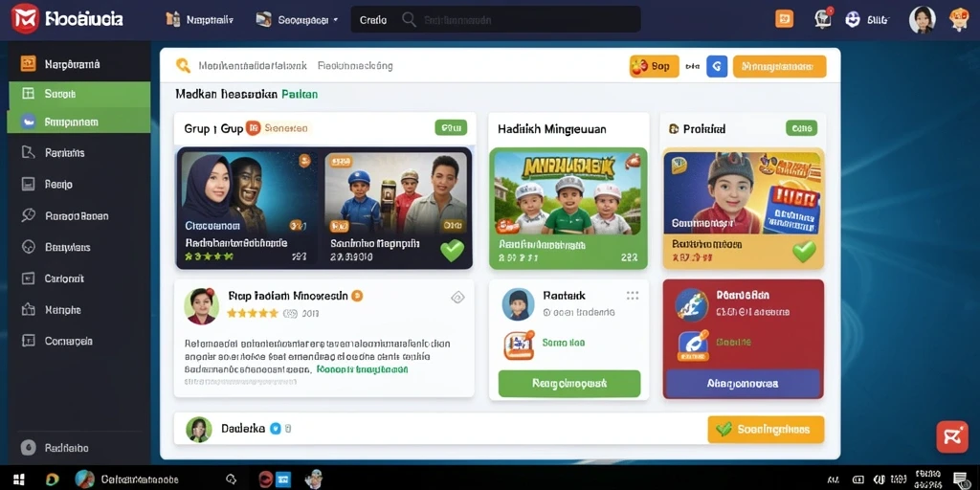The image size is (980, 490).
Task: Click the blue G icon button
Action: tap(717, 66)
